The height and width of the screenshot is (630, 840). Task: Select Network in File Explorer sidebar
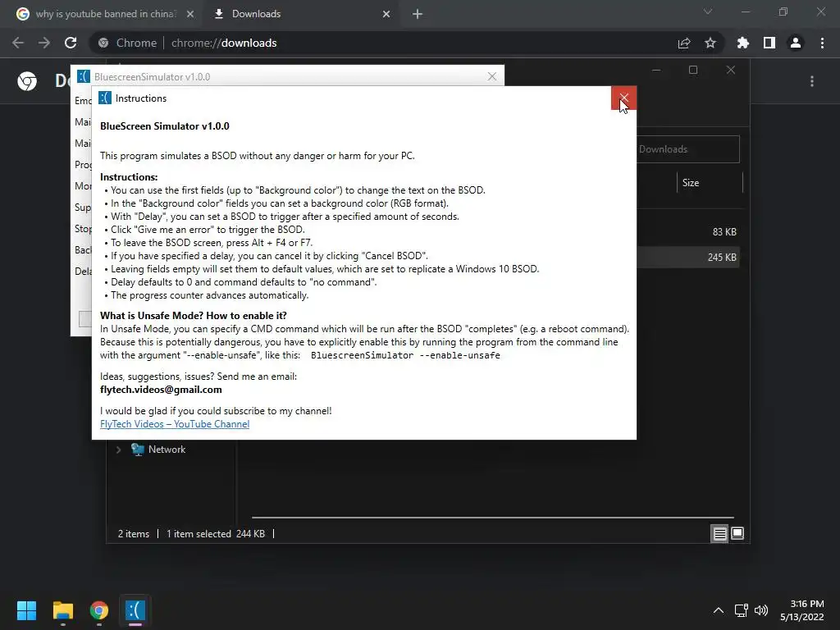158,450
